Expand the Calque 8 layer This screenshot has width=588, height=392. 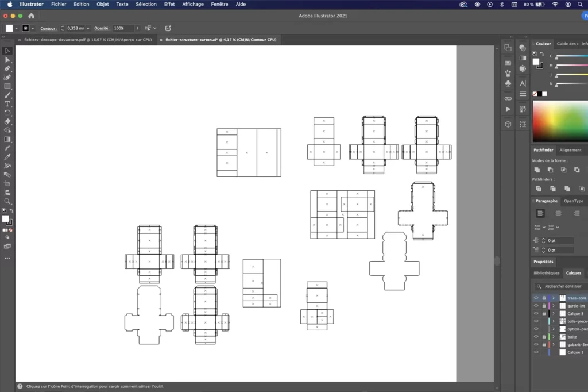pos(554,313)
